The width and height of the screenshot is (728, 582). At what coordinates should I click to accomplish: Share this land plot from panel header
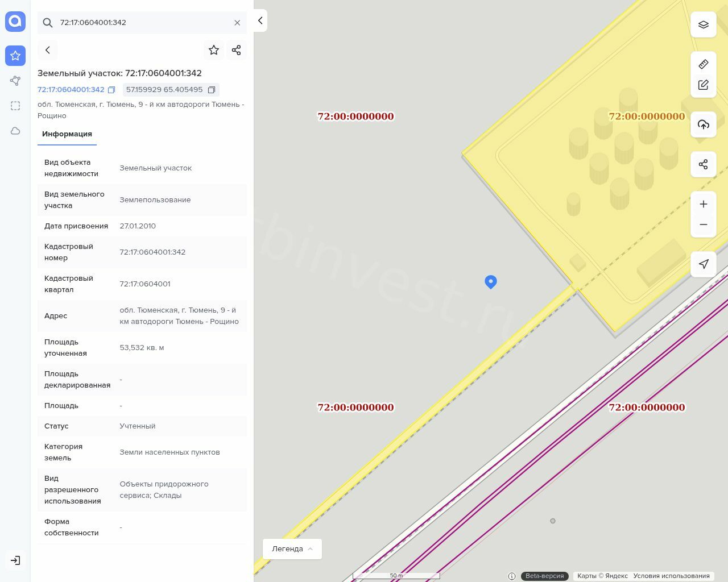(237, 50)
